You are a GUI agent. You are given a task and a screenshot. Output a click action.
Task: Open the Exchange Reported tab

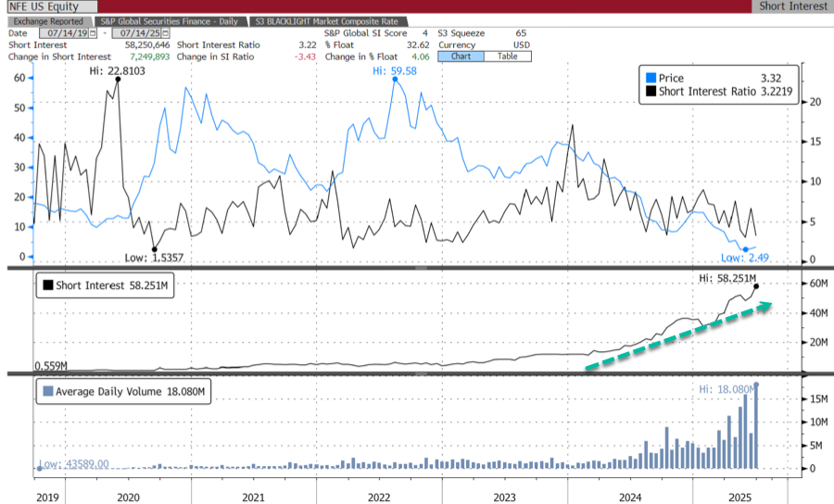49,20
